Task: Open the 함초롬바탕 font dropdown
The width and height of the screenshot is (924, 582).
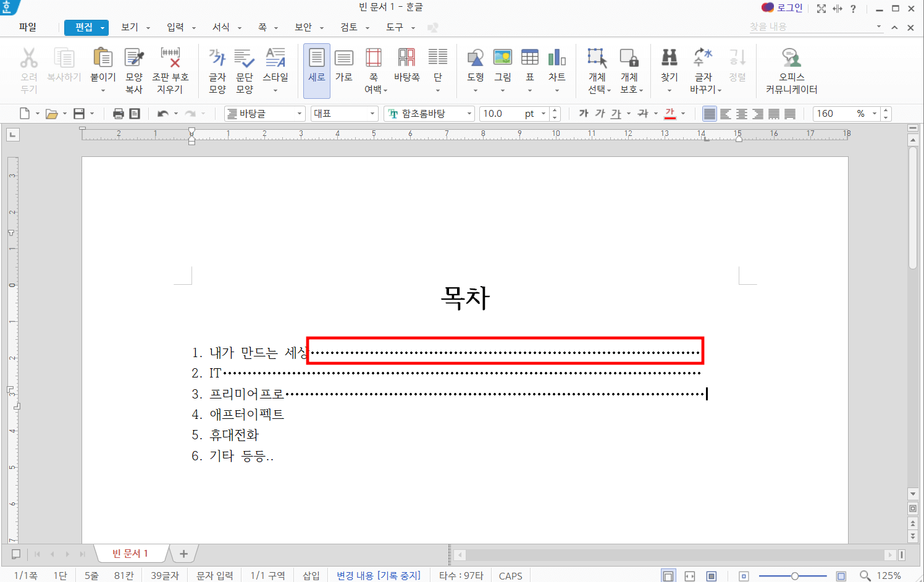Action: tap(468, 114)
